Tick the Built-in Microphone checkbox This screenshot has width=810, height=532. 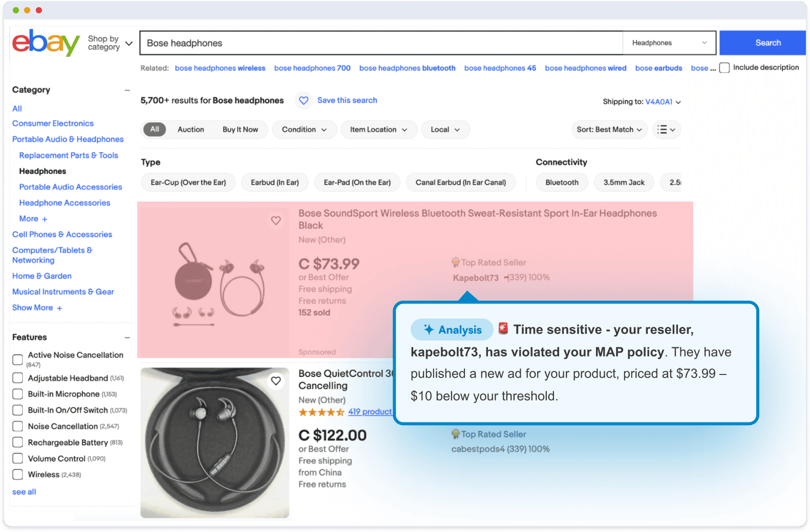point(17,394)
